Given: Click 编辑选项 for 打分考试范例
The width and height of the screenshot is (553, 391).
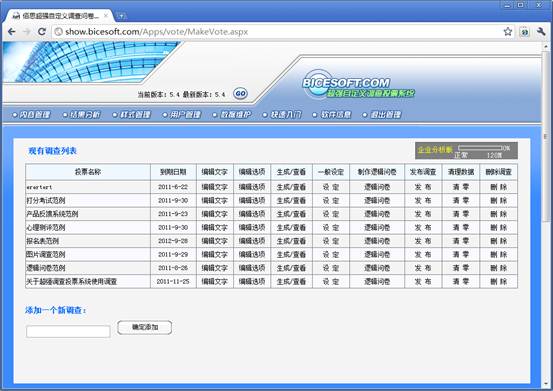Looking at the screenshot, I should coord(252,200).
